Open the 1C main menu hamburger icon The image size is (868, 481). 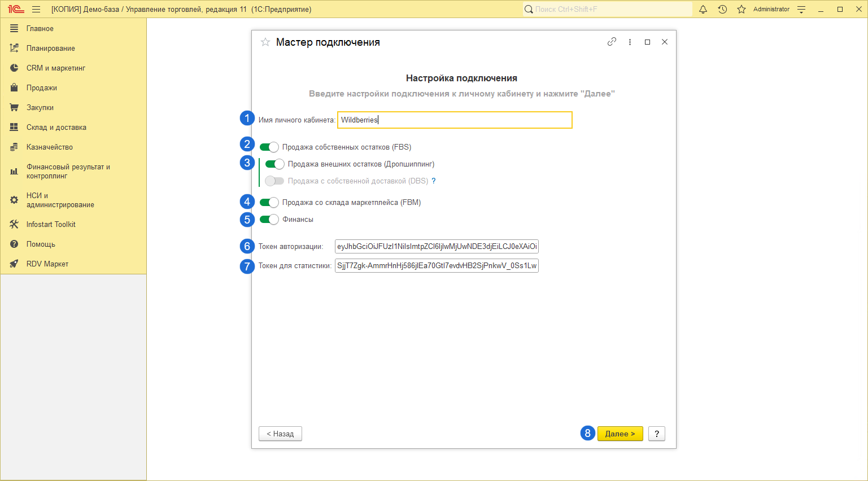point(36,9)
